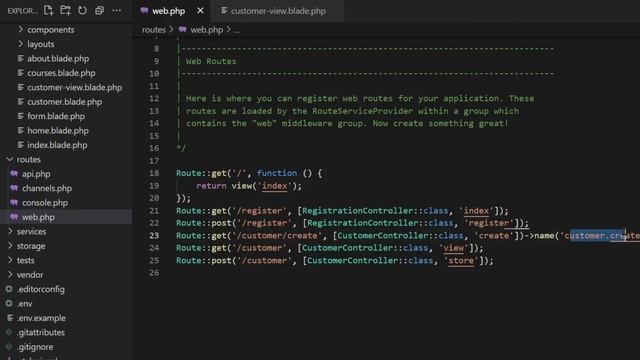Click the 'index' view name on line 19
This screenshot has width=640, height=360.
click(274, 186)
